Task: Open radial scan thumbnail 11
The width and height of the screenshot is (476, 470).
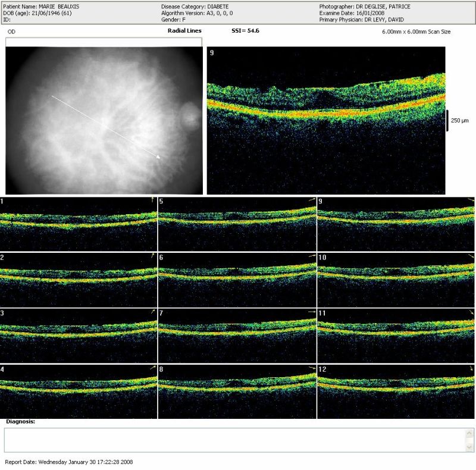Action: pos(396,335)
